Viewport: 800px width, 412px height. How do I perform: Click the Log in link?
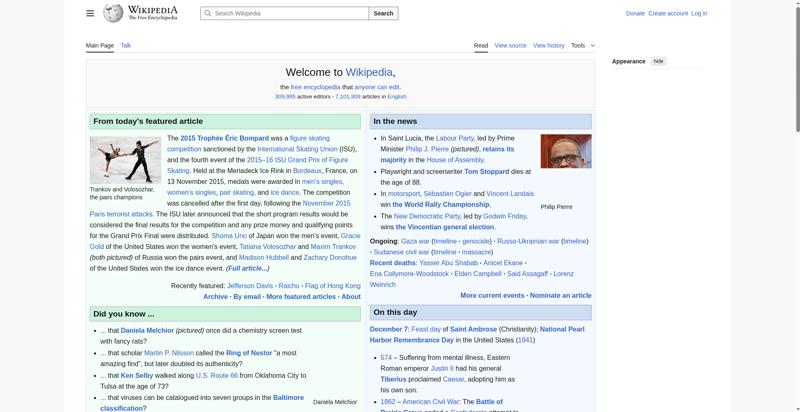(x=699, y=13)
